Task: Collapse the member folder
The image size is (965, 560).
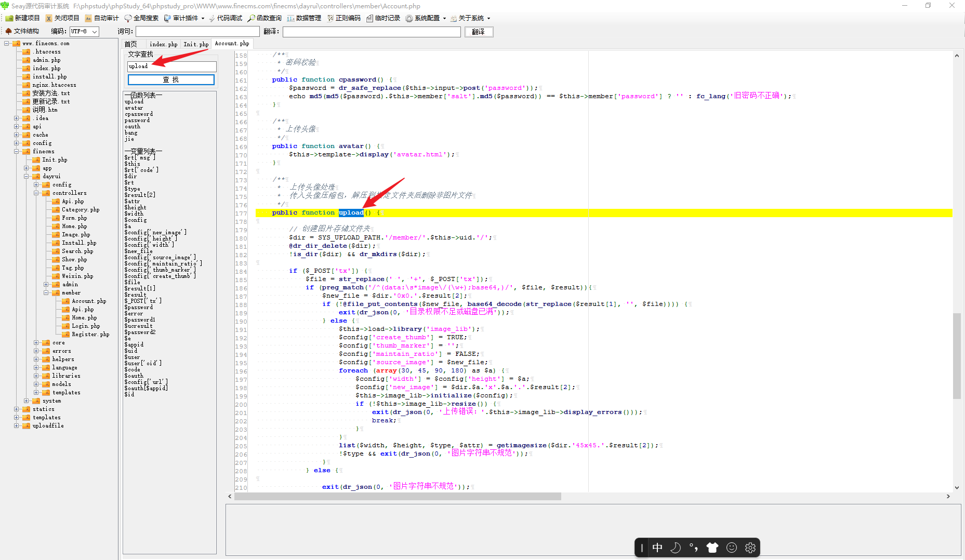Action: coord(46,293)
